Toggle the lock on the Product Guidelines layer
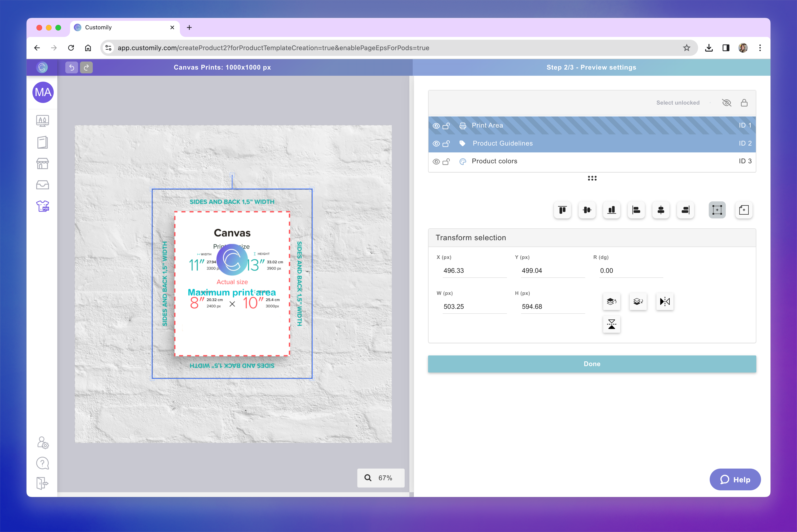This screenshot has width=797, height=532. pyautogui.click(x=446, y=143)
